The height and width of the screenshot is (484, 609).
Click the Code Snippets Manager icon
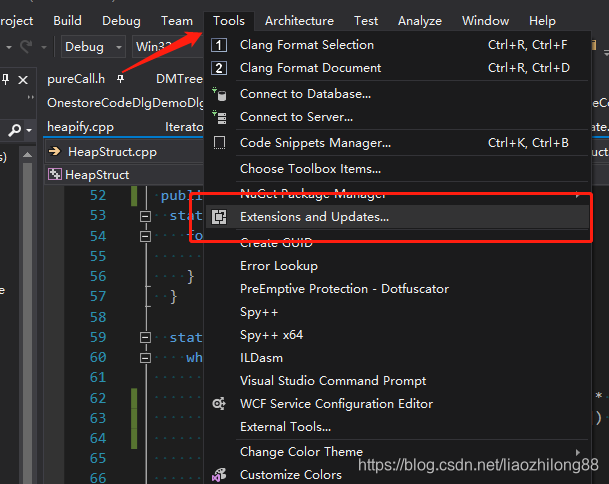tap(219, 143)
